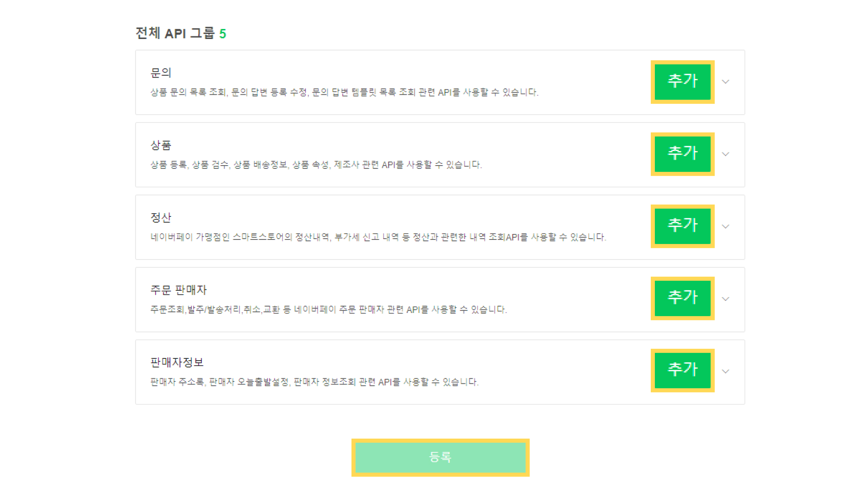This screenshot has width=868, height=494.
Task: Add the 문의 API group
Action: pyautogui.click(x=682, y=82)
